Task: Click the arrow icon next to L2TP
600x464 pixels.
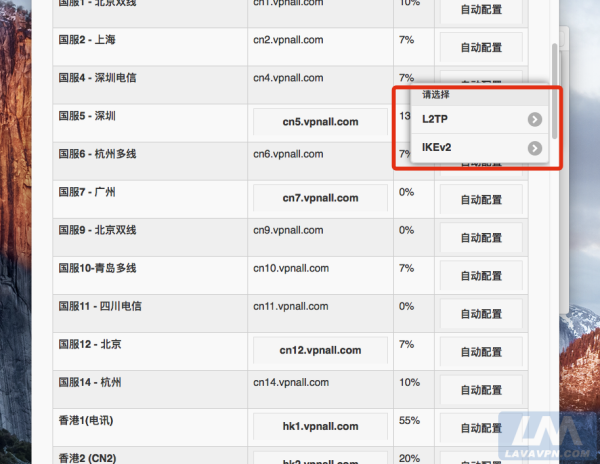Action: 535,120
